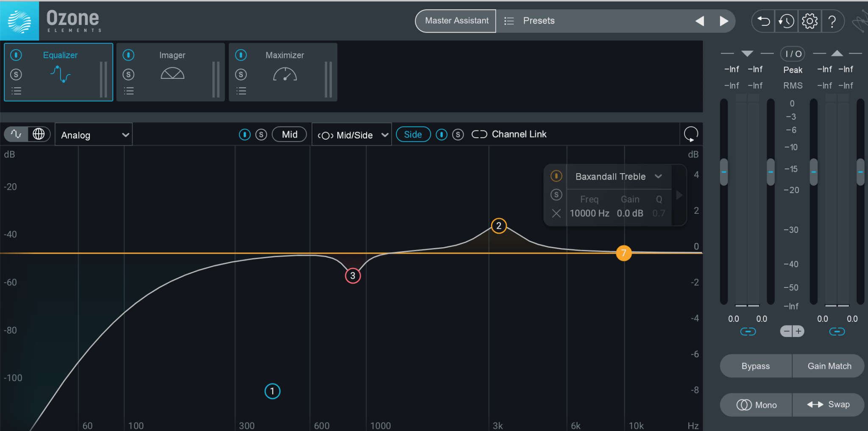Remove band with the X icon

[x=556, y=213]
